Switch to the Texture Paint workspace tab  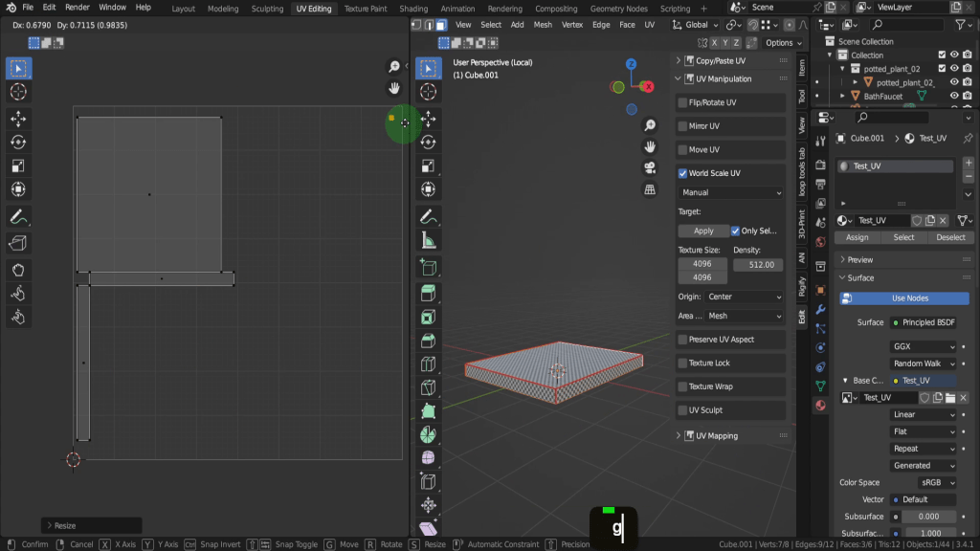(365, 9)
